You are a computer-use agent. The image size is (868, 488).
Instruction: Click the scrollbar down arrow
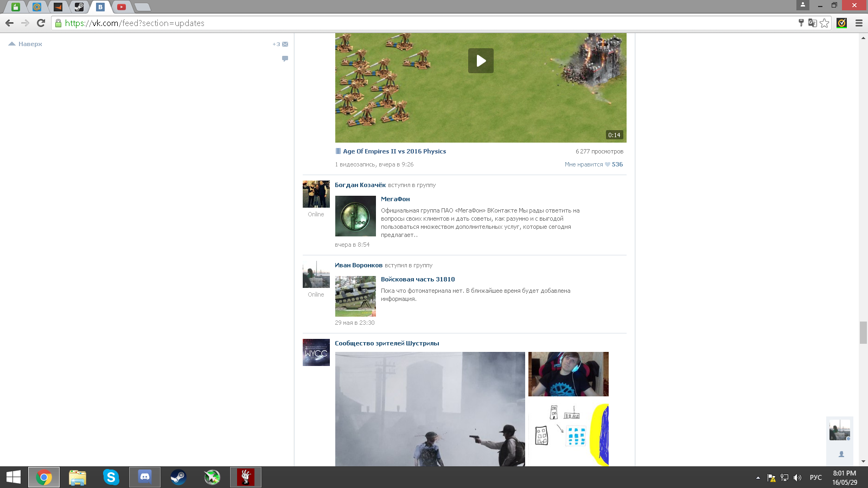[x=863, y=461]
